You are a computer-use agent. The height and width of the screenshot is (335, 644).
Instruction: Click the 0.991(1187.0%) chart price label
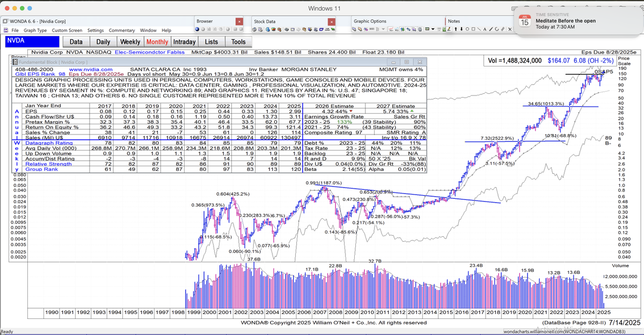(x=324, y=183)
